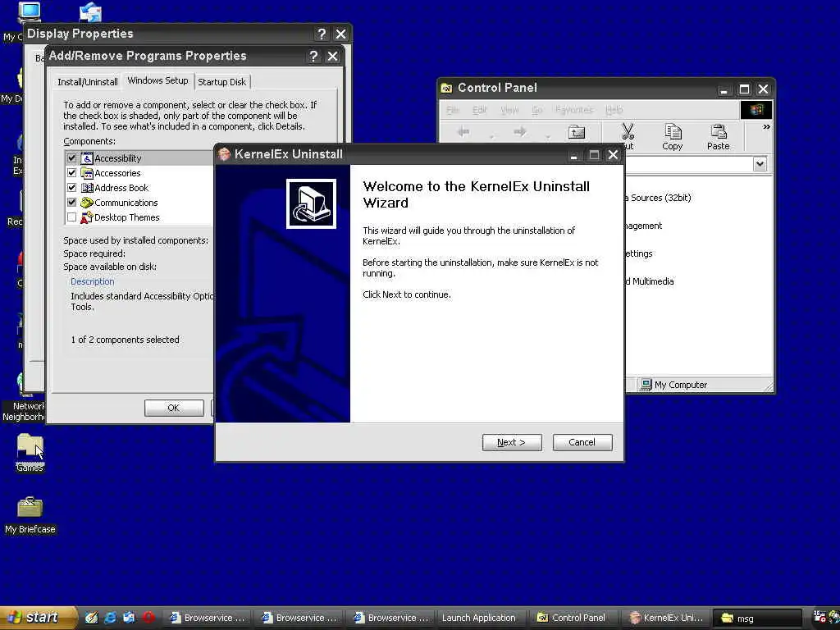840x630 pixels.
Task: Click the Communications telephone icon
Action: point(87,203)
